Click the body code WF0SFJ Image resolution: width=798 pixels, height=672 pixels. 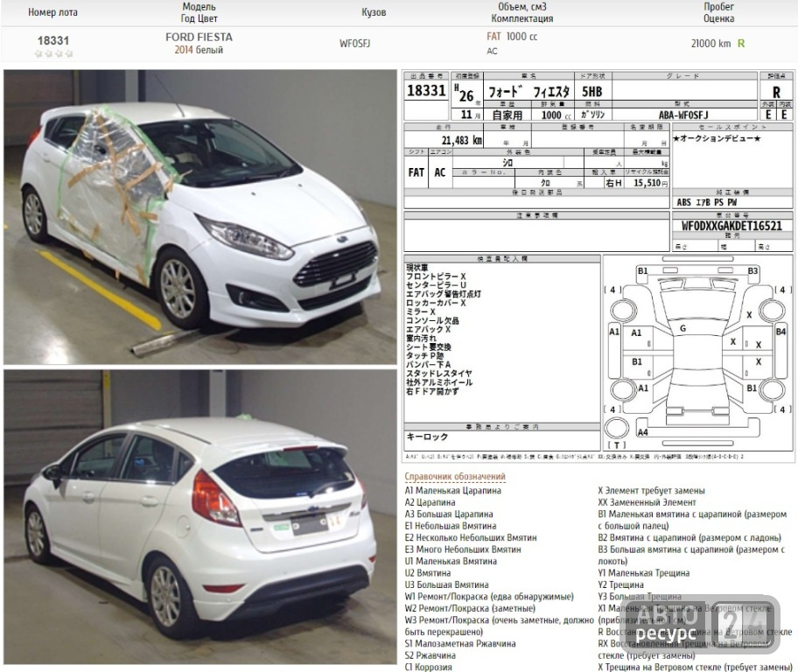tap(354, 44)
